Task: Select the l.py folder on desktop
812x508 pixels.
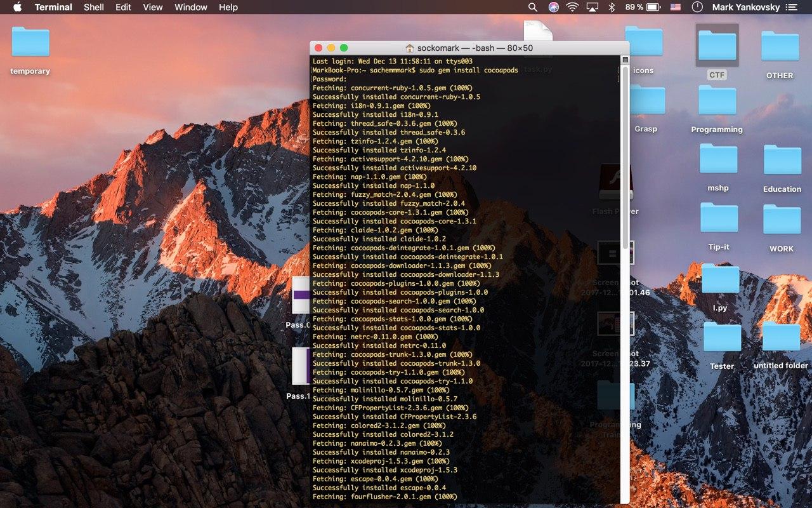Action: (720, 279)
